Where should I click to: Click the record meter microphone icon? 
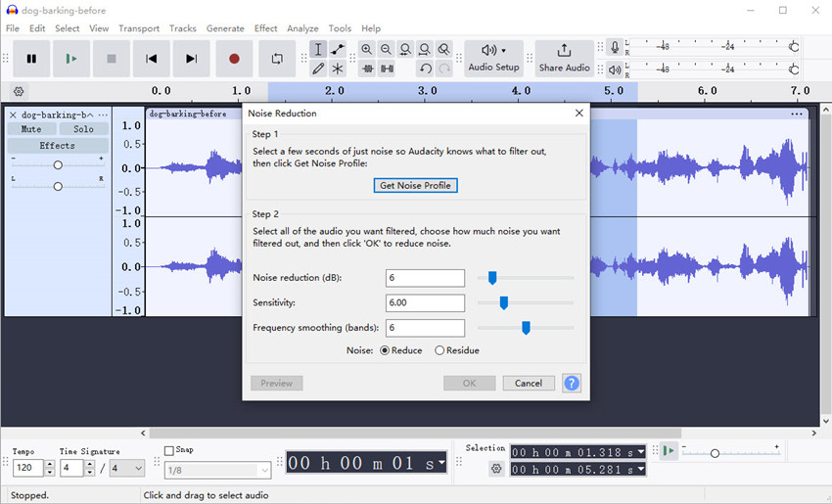click(x=615, y=47)
